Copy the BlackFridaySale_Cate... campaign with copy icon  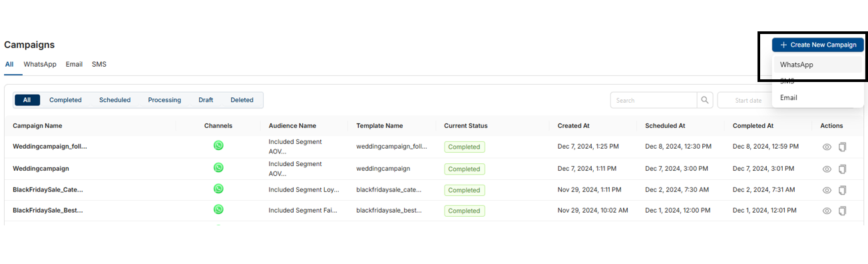coord(843,190)
